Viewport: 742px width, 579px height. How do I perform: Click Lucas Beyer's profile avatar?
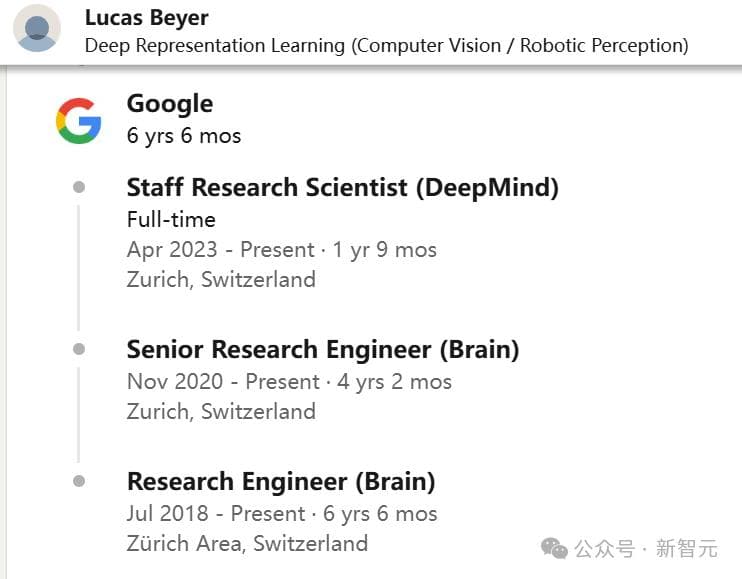(x=37, y=28)
